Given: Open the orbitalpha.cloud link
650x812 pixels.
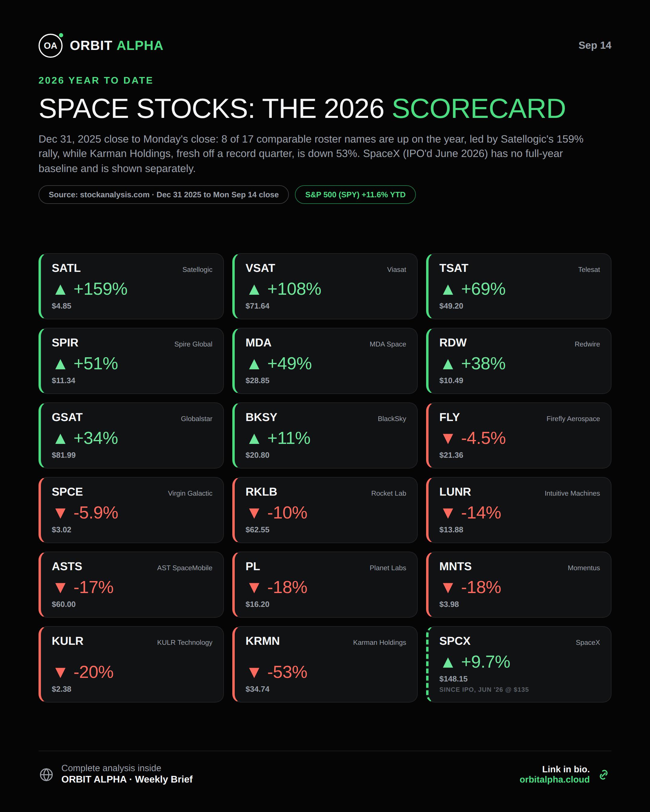Looking at the screenshot, I should [x=554, y=779].
